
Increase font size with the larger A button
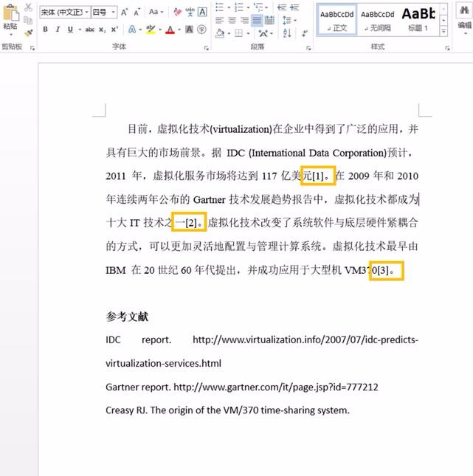click(124, 12)
